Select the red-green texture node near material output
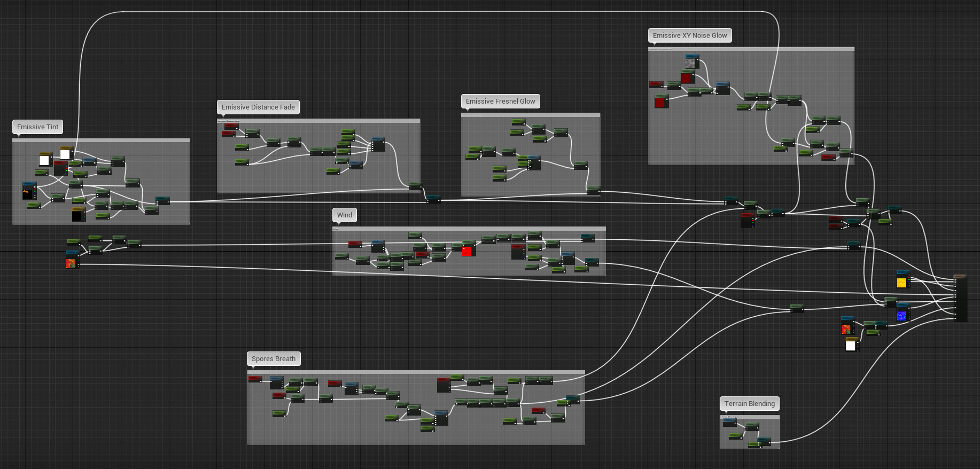 click(x=846, y=327)
